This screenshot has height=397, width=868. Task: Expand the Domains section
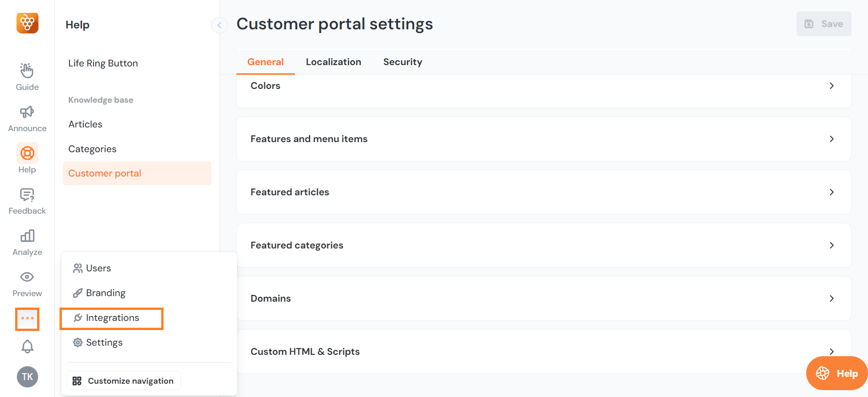pyautogui.click(x=543, y=298)
